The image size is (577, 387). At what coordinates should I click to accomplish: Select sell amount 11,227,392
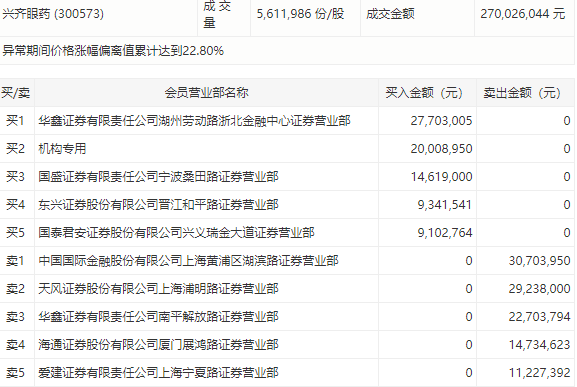pos(539,373)
